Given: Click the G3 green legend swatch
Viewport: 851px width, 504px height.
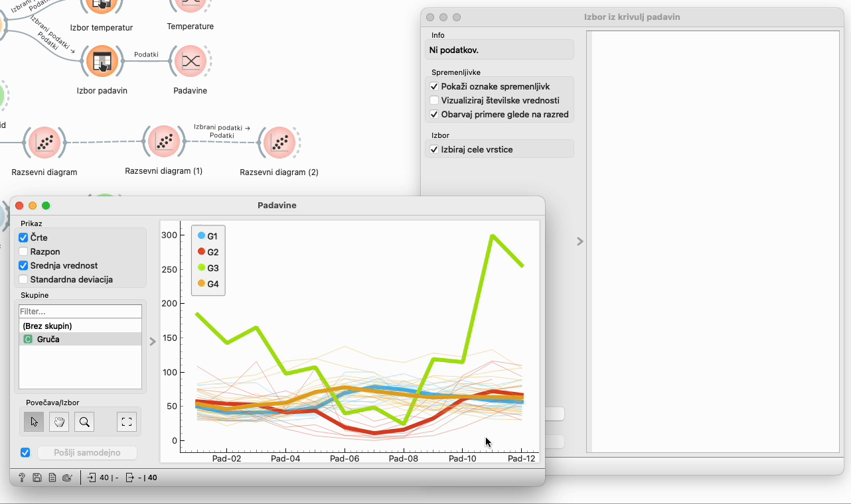Looking at the screenshot, I should coord(201,268).
